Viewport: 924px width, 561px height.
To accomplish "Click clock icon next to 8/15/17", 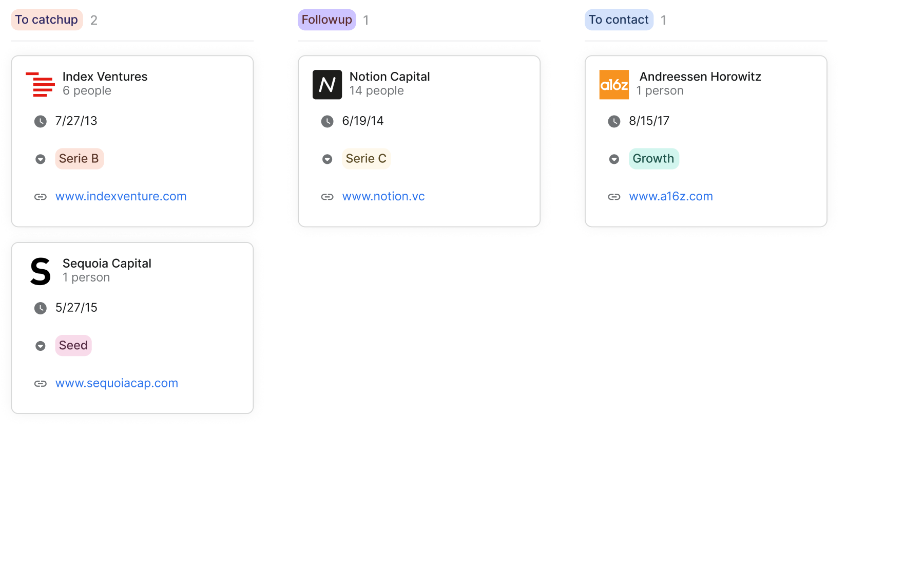I will [x=614, y=121].
